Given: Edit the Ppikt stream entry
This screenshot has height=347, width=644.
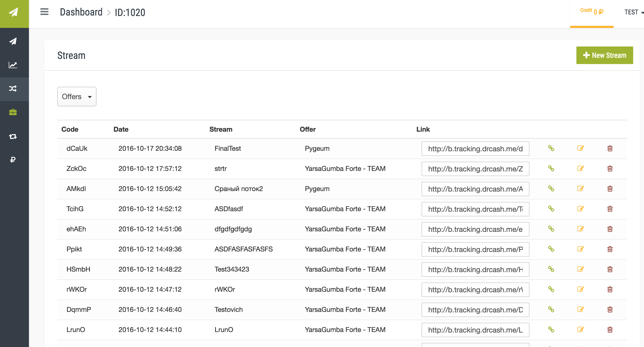Looking at the screenshot, I should pos(581,249).
